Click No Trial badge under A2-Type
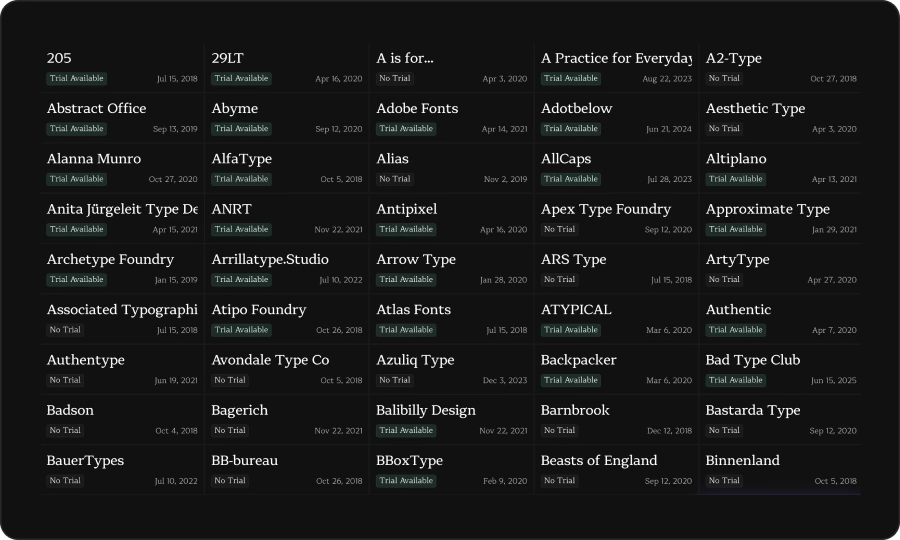The height and width of the screenshot is (540, 900). click(x=724, y=79)
